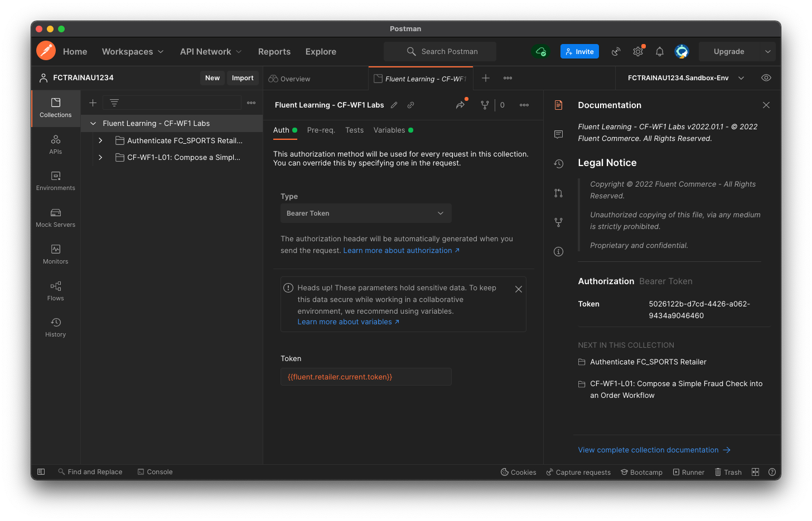The image size is (812, 521).
Task: Open the satellite capture requests icon in header
Action: click(x=616, y=51)
